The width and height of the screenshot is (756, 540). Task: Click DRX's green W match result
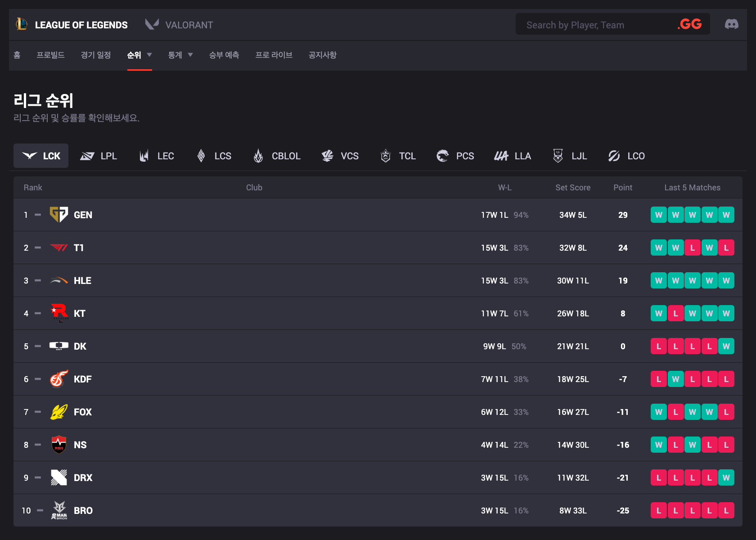[726, 477]
